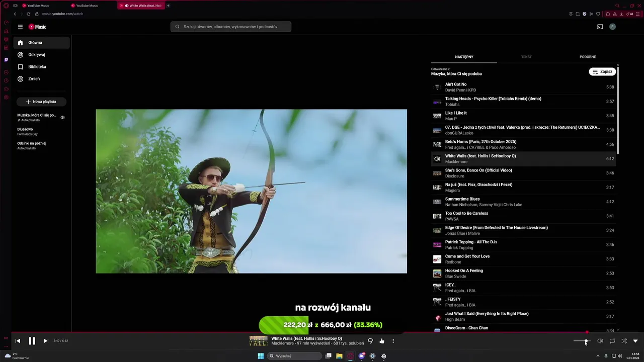Collapse the player page with the arrow
This screenshot has height=362, width=644.
coord(635,341)
